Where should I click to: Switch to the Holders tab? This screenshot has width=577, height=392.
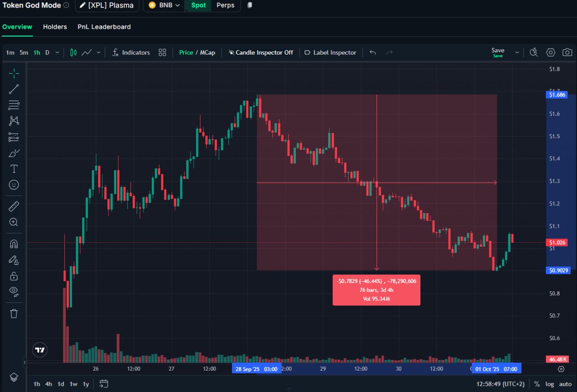[55, 27]
